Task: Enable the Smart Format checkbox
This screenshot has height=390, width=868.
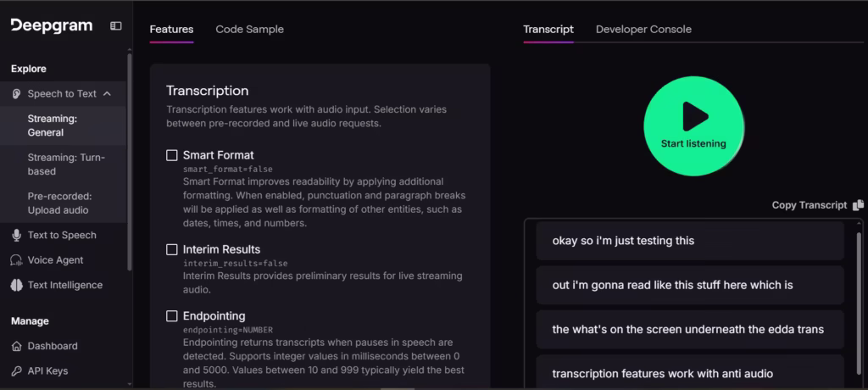Action: pyautogui.click(x=172, y=155)
